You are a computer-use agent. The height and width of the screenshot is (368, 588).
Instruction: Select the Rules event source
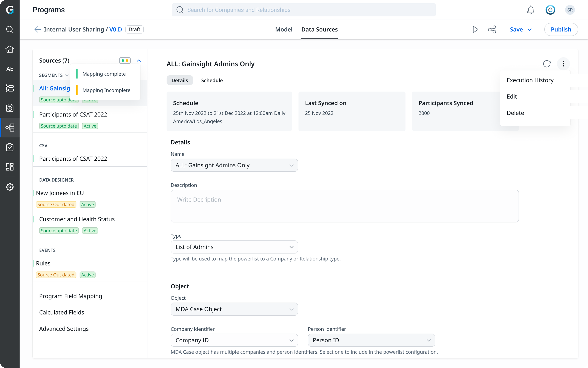pos(43,263)
